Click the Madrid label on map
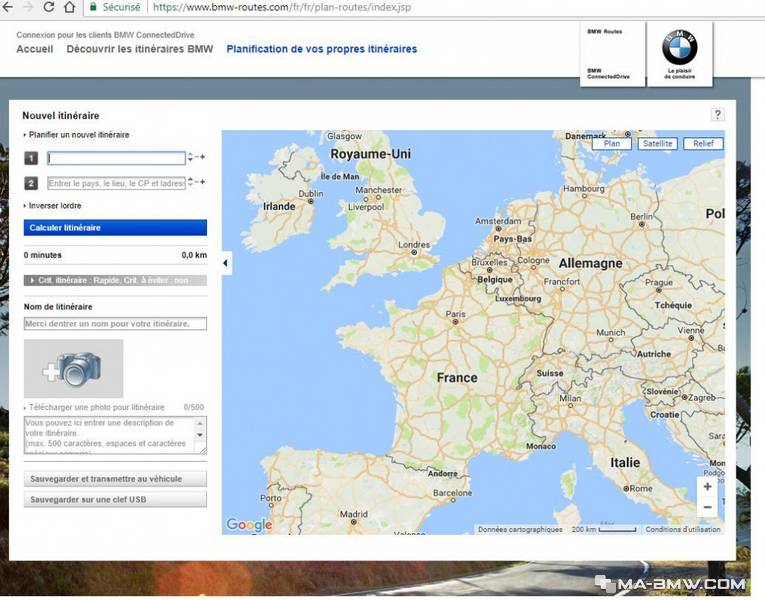The image size is (765, 600). (354, 514)
